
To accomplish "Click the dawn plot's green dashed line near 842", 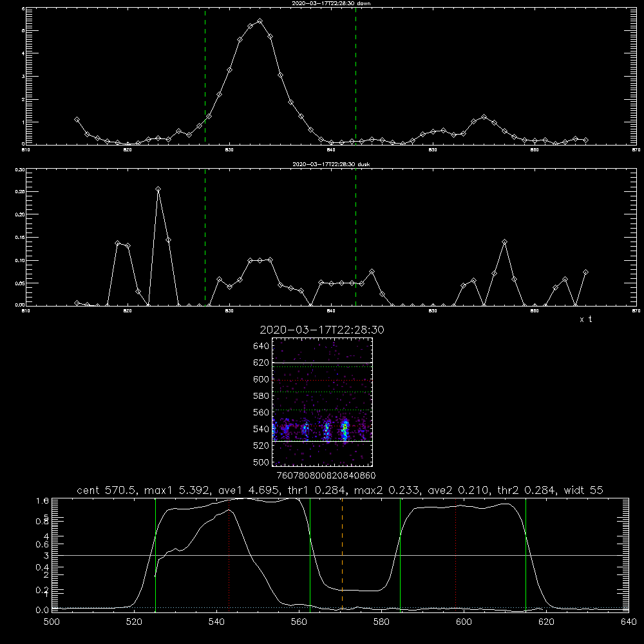I will pos(355,76).
